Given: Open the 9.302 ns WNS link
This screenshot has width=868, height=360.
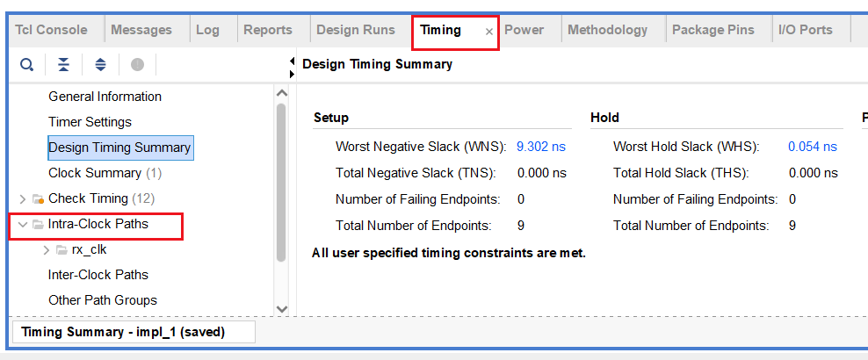Looking at the screenshot, I should click(x=540, y=147).
